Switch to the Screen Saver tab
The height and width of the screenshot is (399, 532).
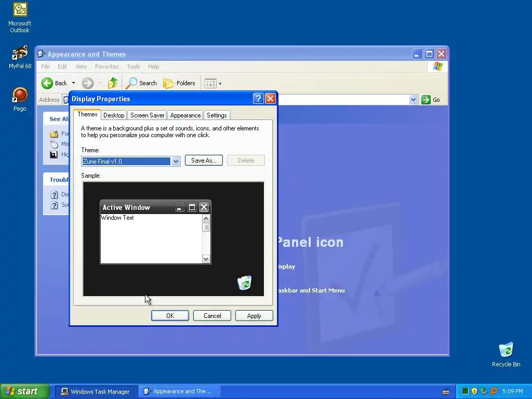tap(147, 115)
